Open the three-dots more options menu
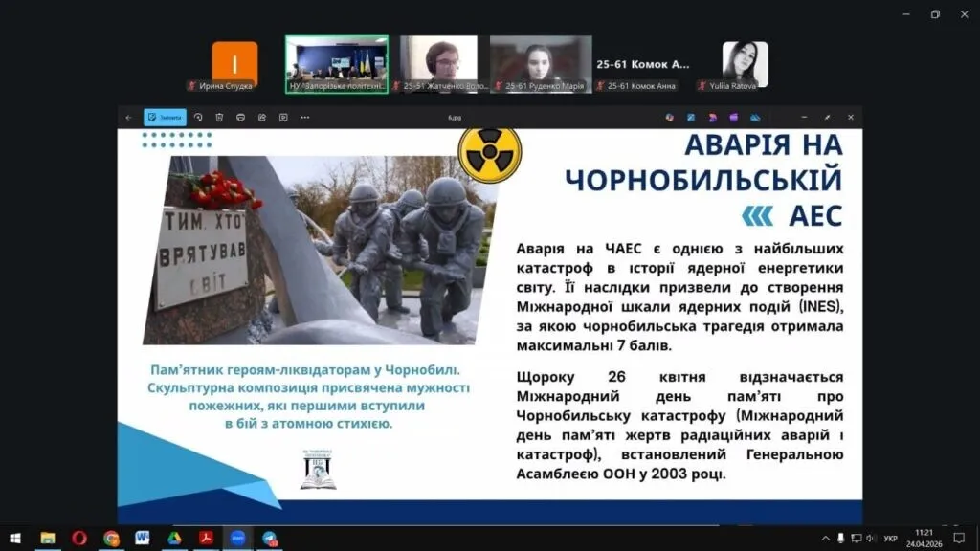 [305, 118]
